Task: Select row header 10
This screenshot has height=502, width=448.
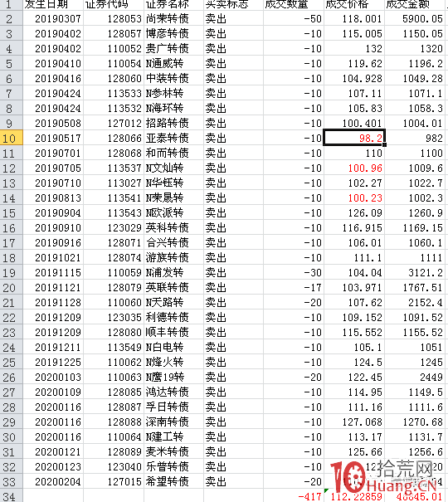Action: tap(12, 139)
